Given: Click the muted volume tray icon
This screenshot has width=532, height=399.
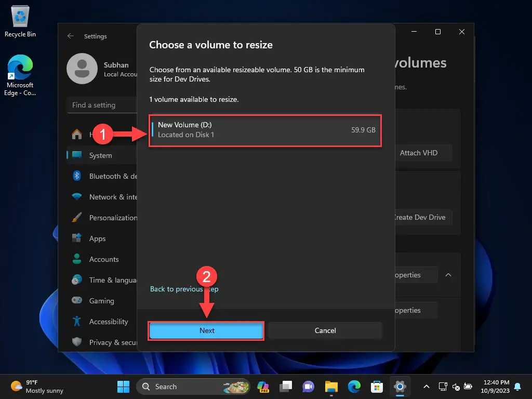Looking at the screenshot, I should click(x=456, y=387).
